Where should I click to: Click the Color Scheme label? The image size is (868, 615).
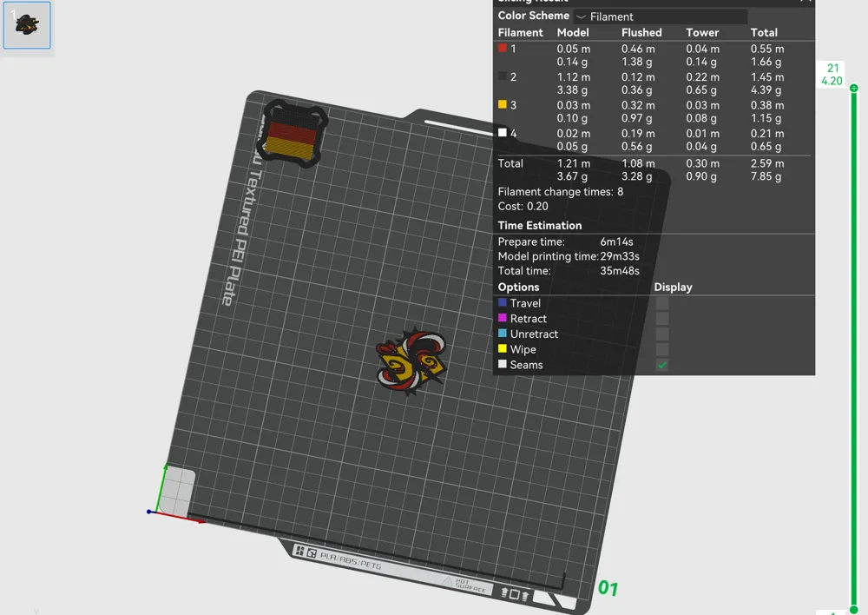[x=534, y=16]
